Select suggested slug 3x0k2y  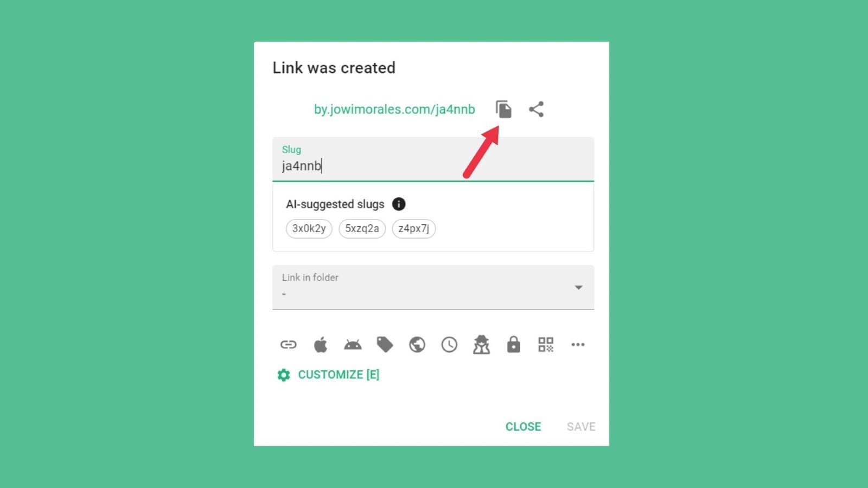309,229
